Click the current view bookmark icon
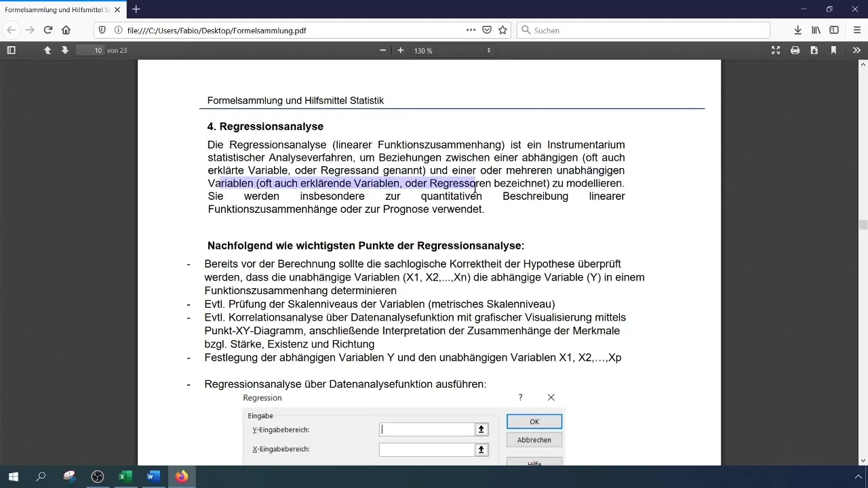 click(833, 50)
